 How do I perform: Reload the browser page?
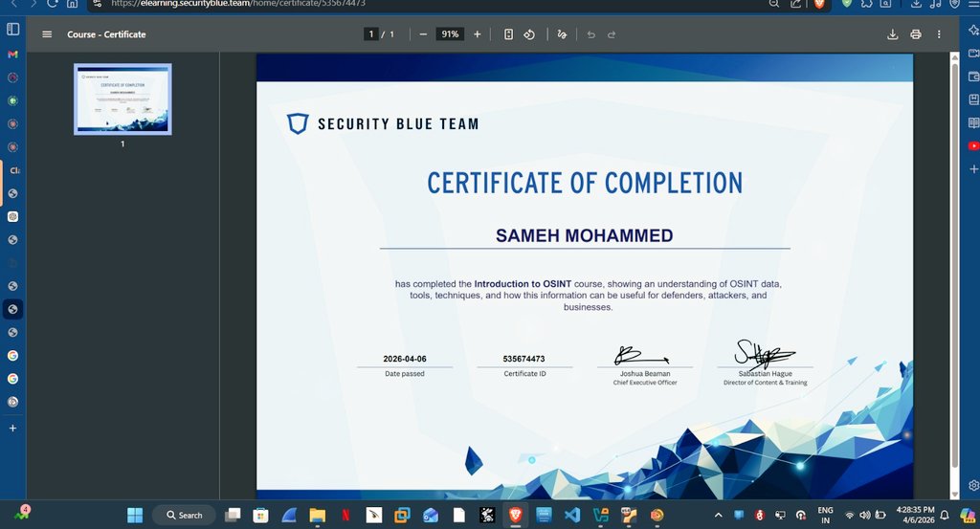point(53,3)
